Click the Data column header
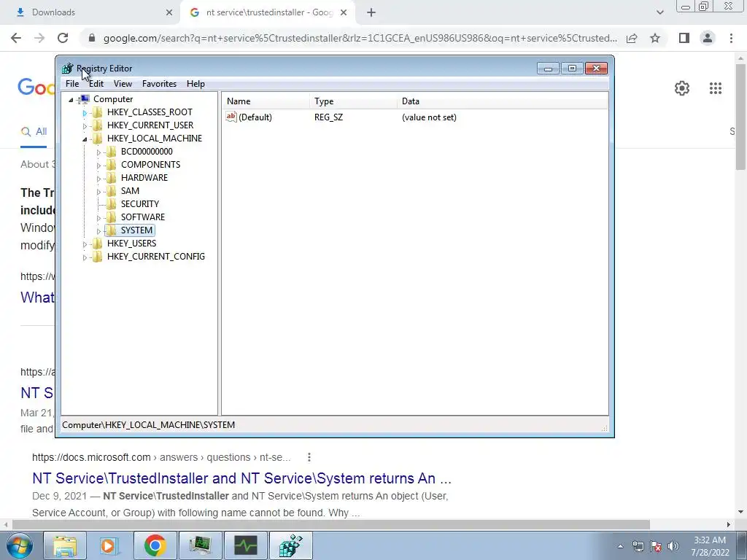The width and height of the screenshot is (747, 560). click(x=503, y=101)
